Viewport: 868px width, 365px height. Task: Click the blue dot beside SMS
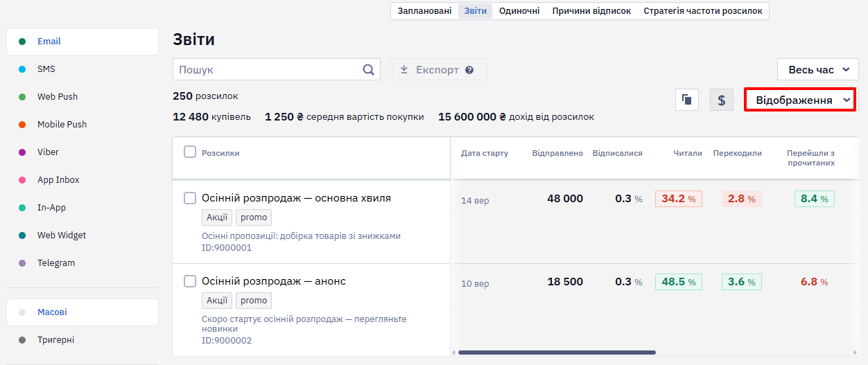[22, 69]
